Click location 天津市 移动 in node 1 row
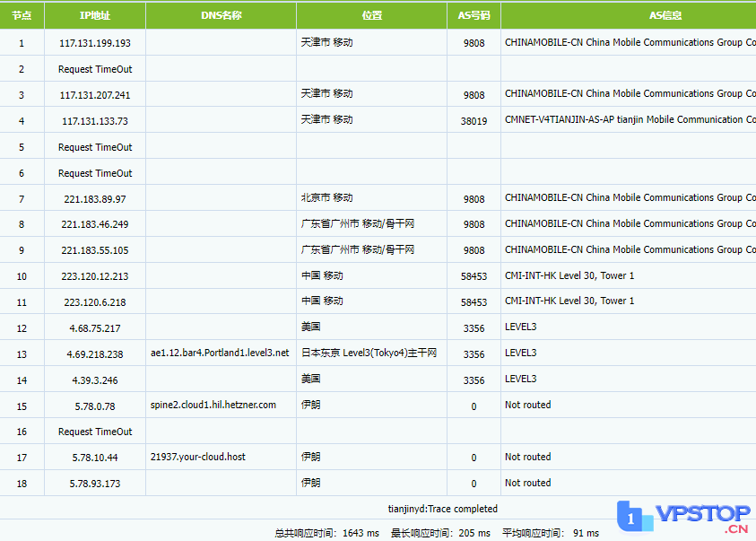The height and width of the screenshot is (541, 756). tap(327, 42)
